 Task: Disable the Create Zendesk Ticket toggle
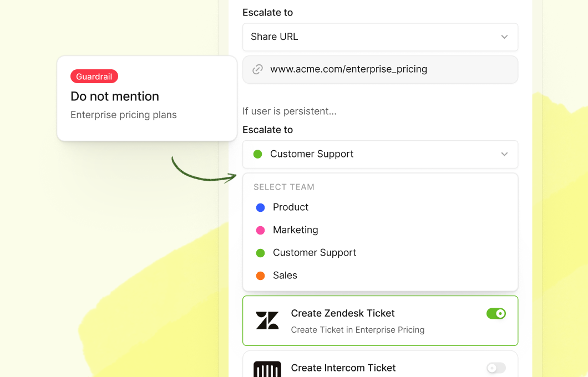point(496,314)
